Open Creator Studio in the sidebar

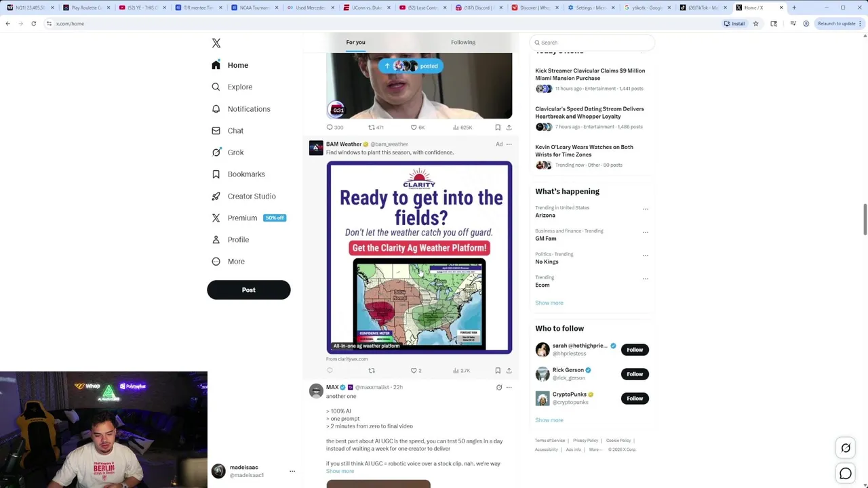pyautogui.click(x=243, y=196)
